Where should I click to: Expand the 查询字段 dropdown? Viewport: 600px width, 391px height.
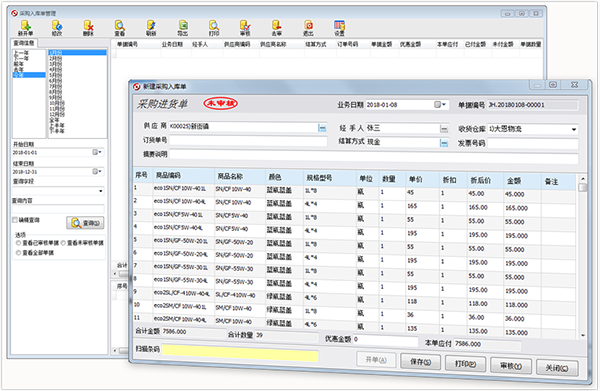101,191
